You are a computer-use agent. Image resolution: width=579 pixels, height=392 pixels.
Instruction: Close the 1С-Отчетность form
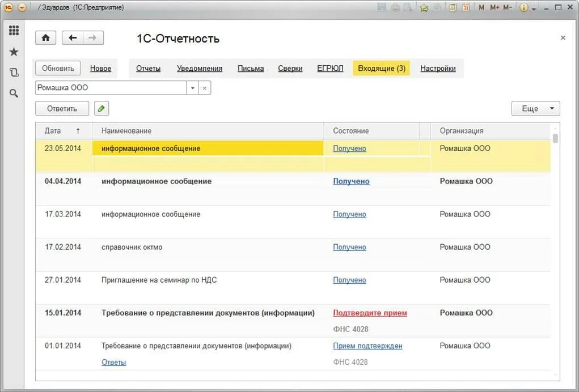(563, 37)
